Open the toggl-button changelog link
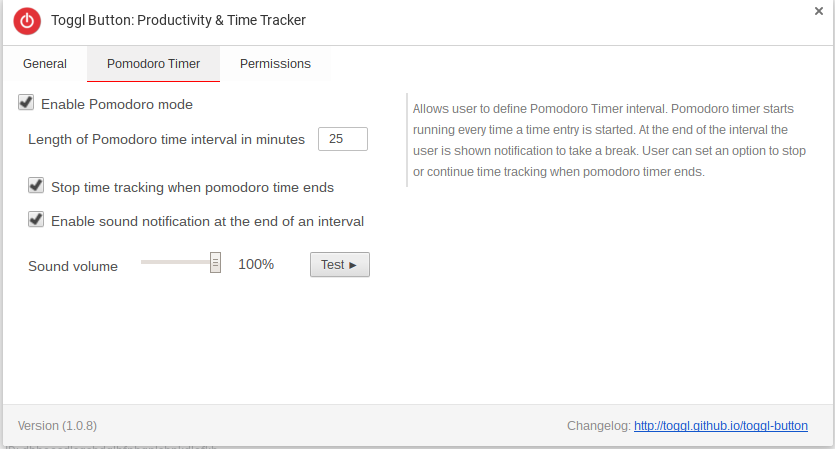The width and height of the screenshot is (835, 449). click(x=721, y=426)
